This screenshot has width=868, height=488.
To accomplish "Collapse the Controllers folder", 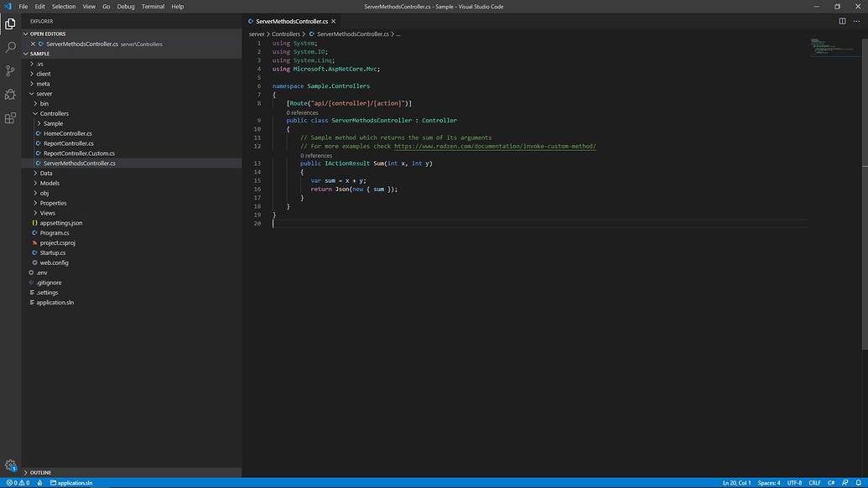I will (54, 113).
